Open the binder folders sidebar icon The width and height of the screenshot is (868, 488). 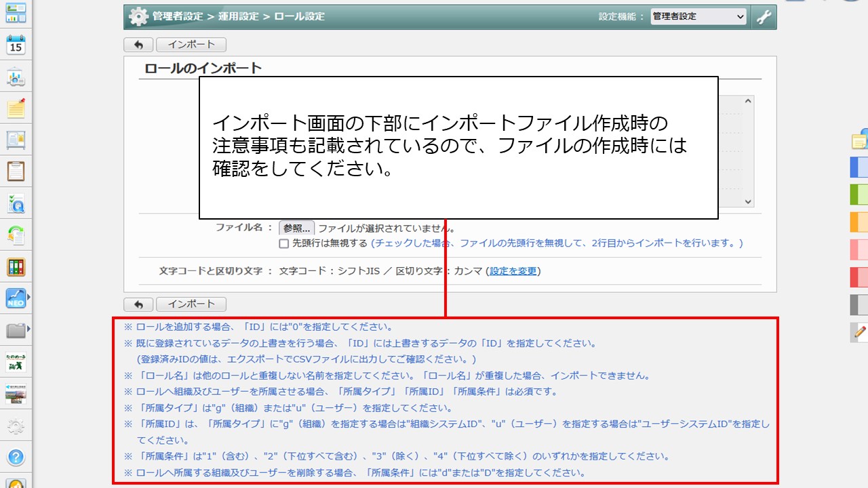16,267
